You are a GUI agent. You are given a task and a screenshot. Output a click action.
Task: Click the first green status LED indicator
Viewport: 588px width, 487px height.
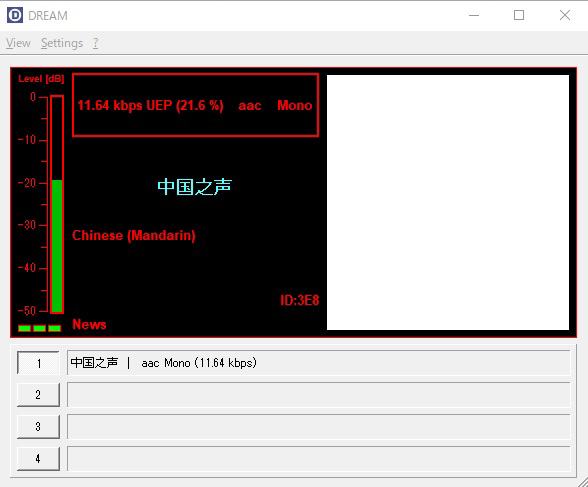tap(25, 328)
